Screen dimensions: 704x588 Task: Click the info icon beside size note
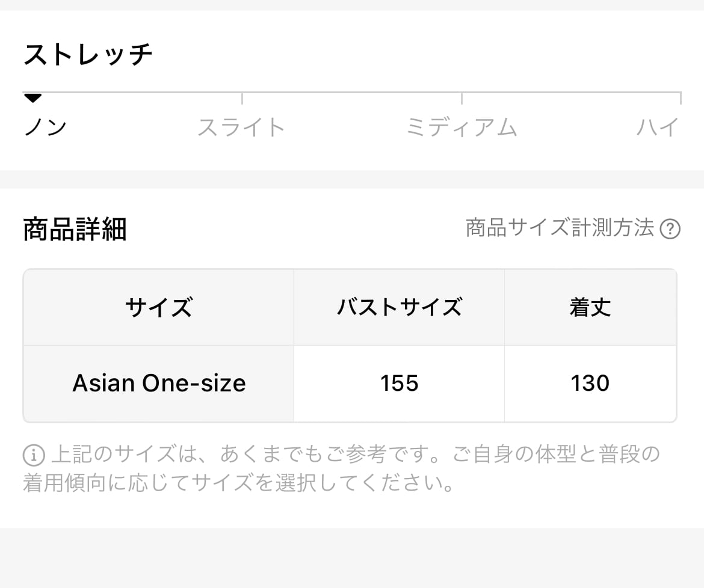34,455
